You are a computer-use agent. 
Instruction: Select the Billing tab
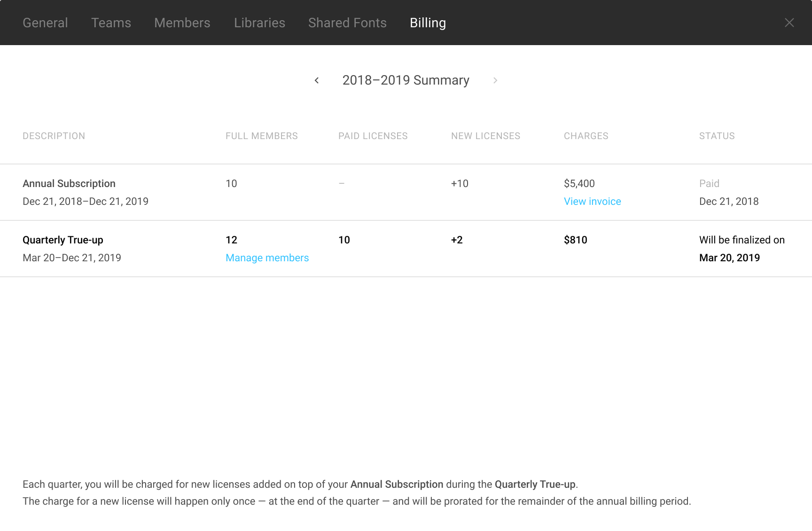[428, 23]
